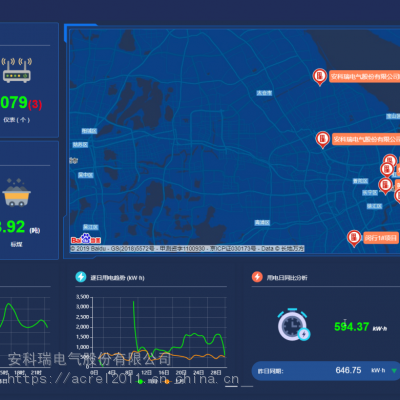
Task: Select the second carousel page indicator
Action: pos(247,386)
